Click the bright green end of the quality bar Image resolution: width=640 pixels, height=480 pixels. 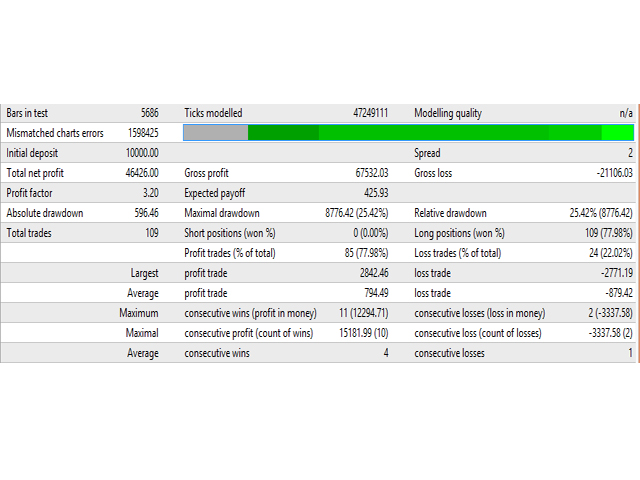coord(617,132)
